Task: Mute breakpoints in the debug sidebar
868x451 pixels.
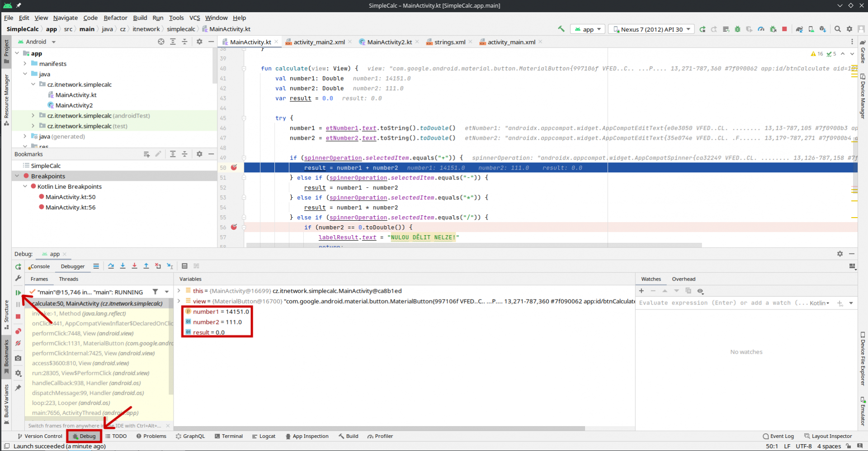Action: click(18, 343)
